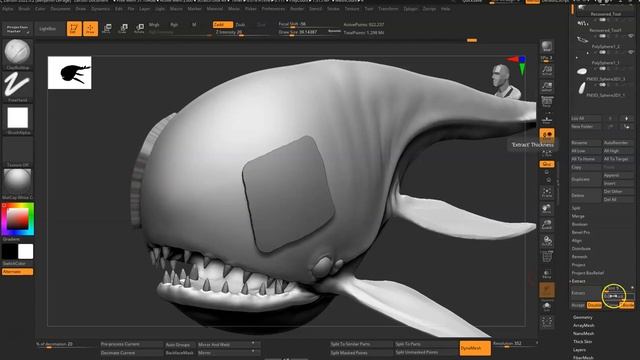Click the Rename subtool button
This screenshot has height=360, width=640.
coord(586,143)
